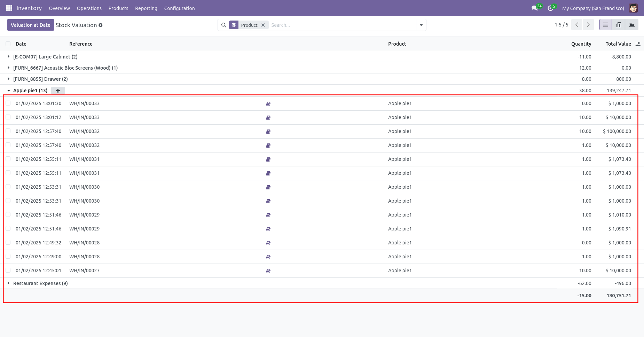Switch to the list view icon

pyautogui.click(x=606, y=25)
